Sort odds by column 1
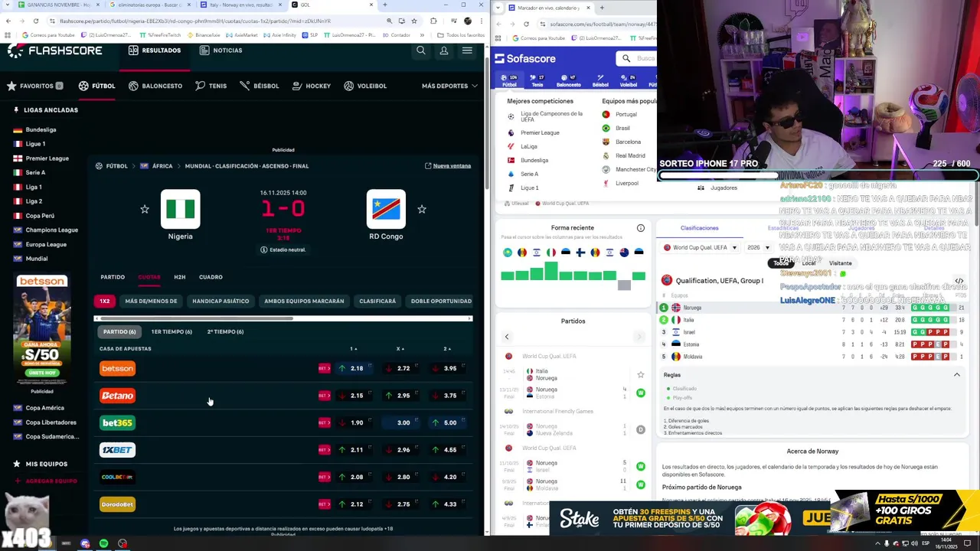 click(x=353, y=349)
